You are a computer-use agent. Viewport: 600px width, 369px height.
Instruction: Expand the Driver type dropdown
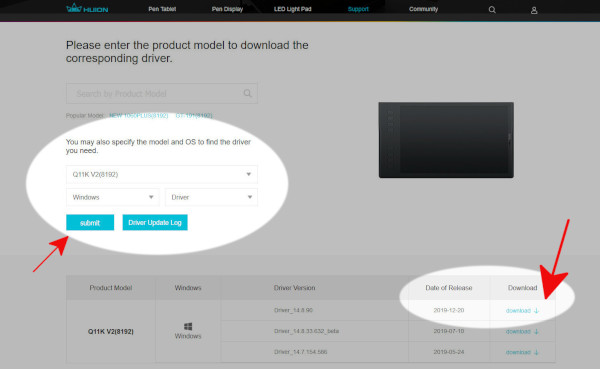pos(211,197)
